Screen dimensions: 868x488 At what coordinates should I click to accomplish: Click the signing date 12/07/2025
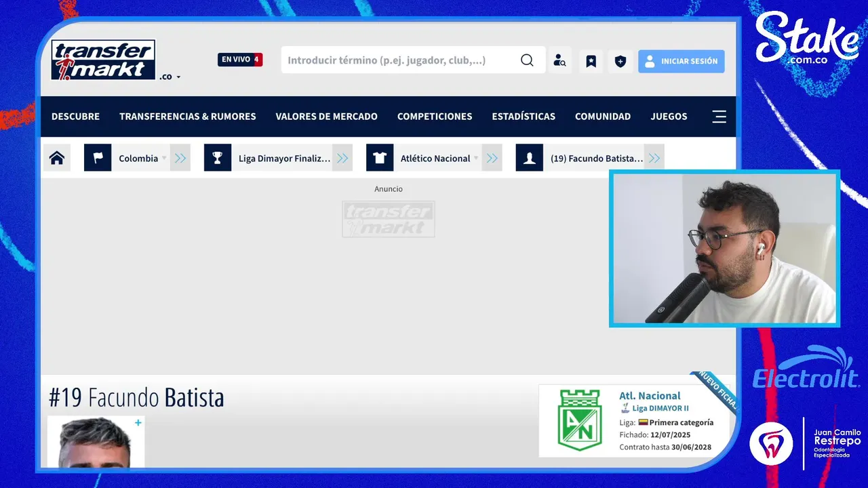click(670, 435)
